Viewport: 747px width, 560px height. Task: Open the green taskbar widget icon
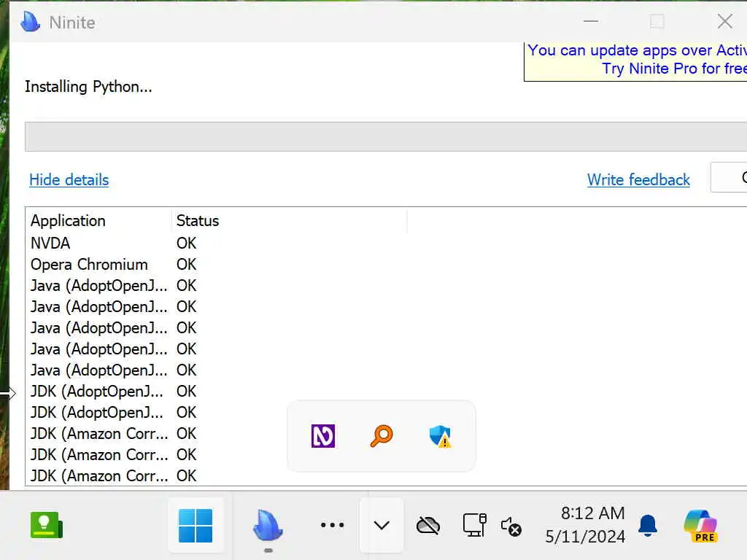click(x=46, y=525)
